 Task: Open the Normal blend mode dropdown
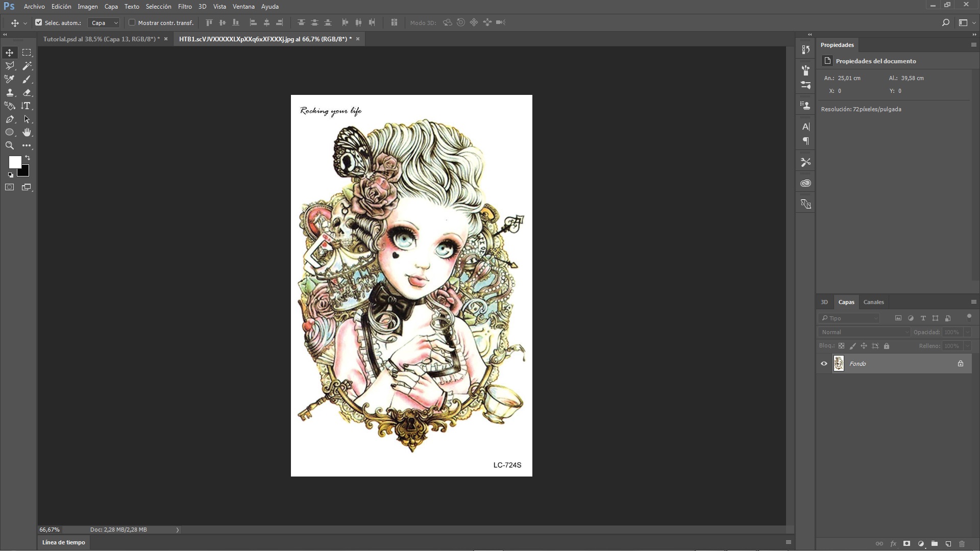[x=865, y=332]
